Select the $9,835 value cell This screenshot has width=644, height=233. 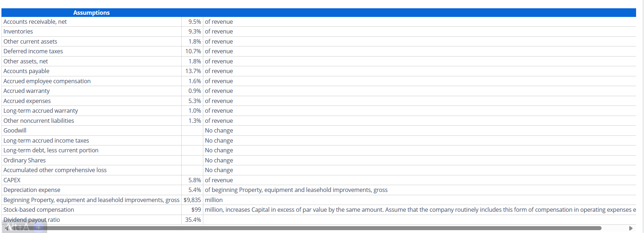coord(192,200)
